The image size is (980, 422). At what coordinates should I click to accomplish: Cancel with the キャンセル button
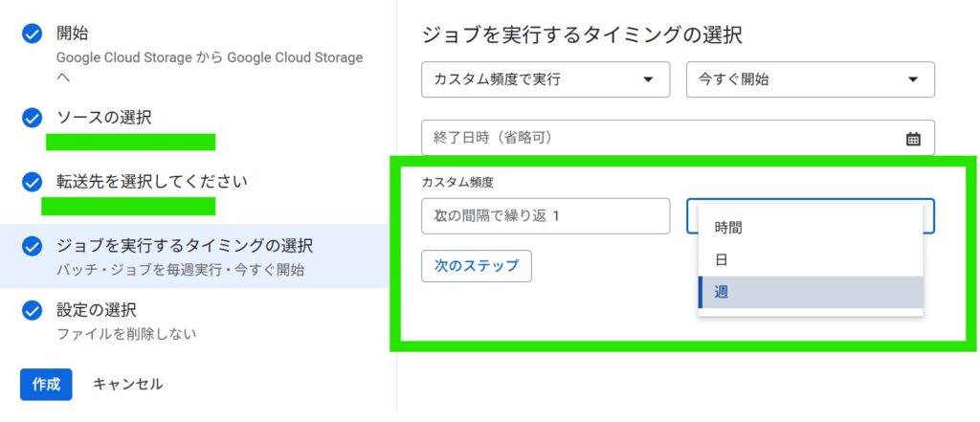click(x=127, y=384)
